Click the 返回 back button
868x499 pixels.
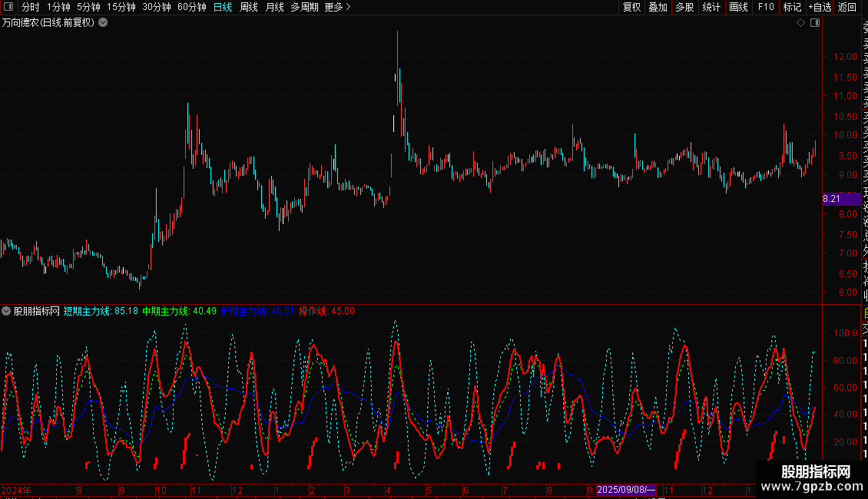point(847,7)
